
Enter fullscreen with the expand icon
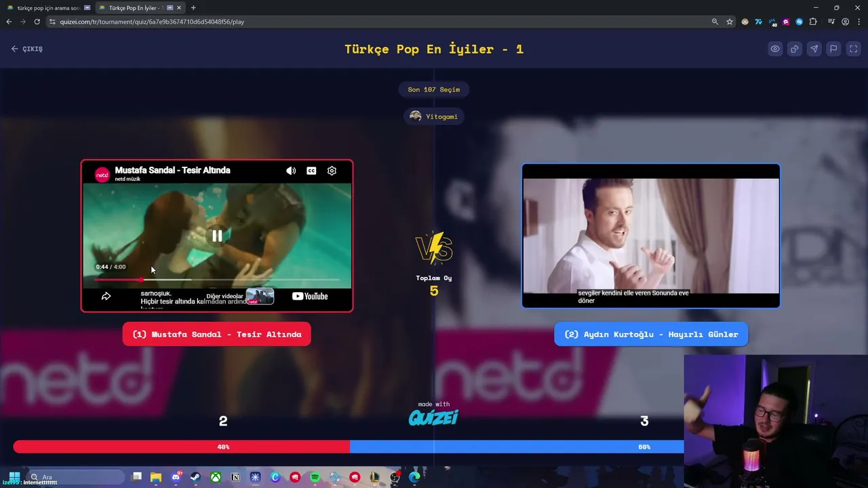click(x=854, y=49)
